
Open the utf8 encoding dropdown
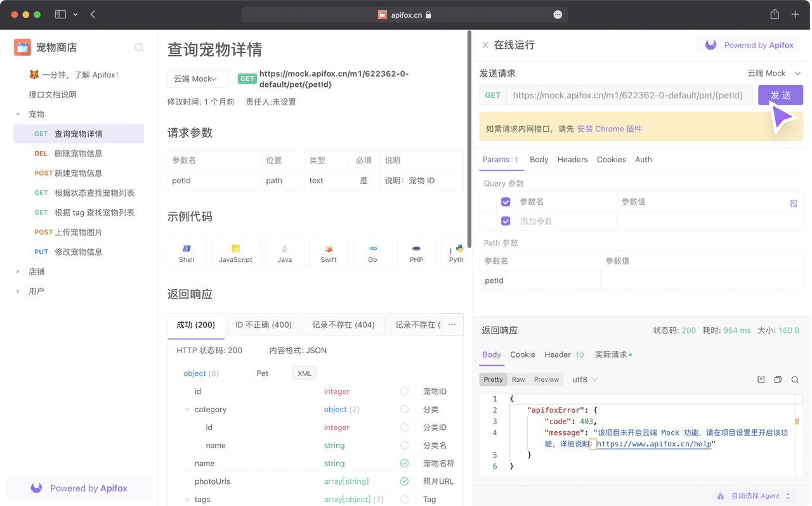pos(585,380)
